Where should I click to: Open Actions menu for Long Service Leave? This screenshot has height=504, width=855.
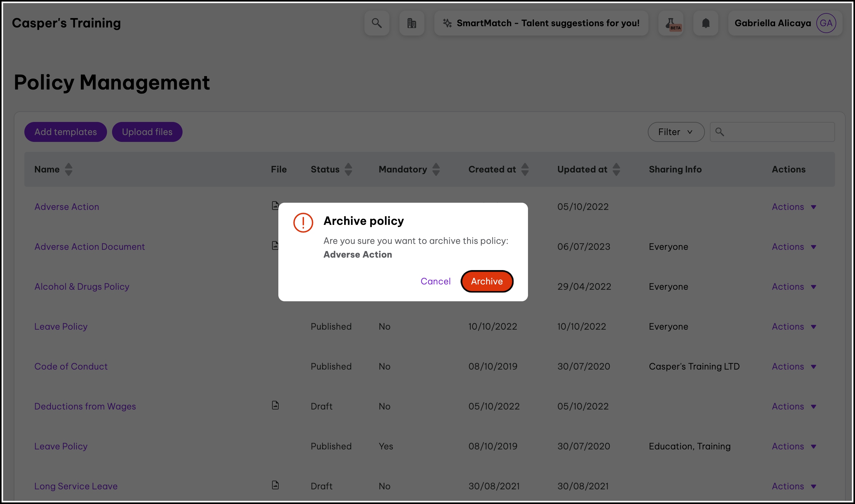point(794,486)
